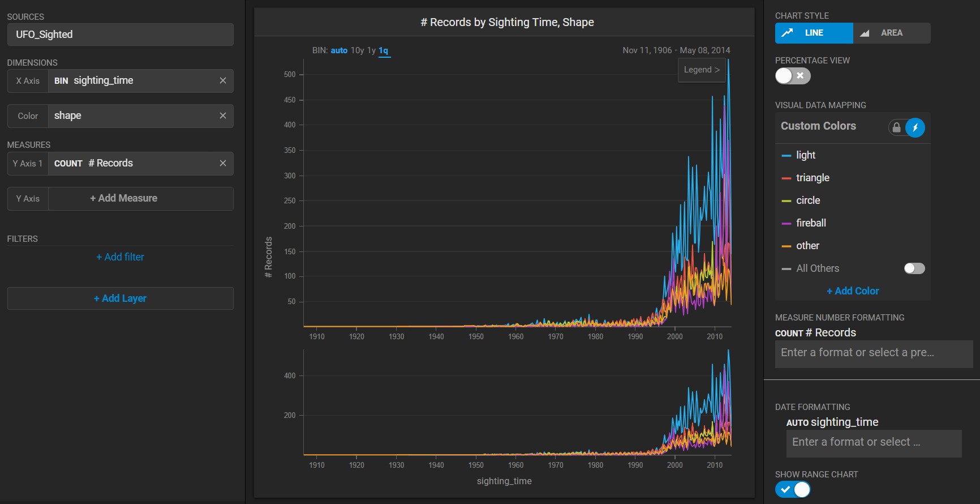The width and height of the screenshot is (980, 504).
Task: Enable the All Others toggle
Action: [x=914, y=268]
